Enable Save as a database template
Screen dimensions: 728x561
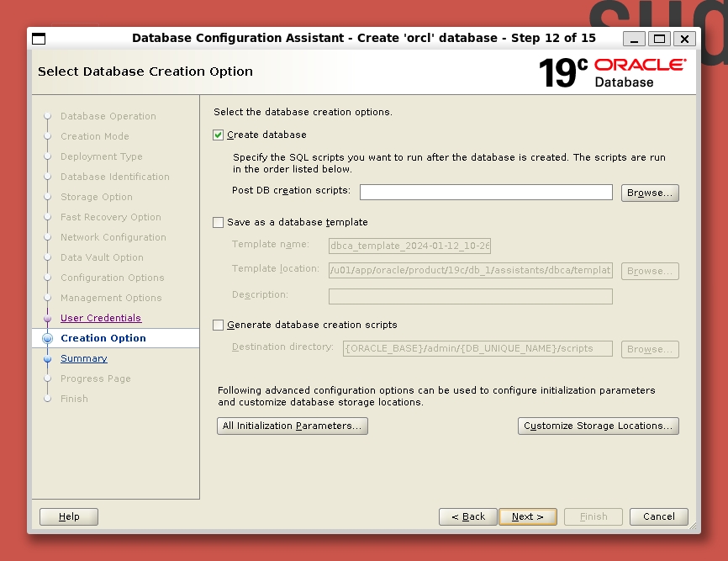[219, 222]
